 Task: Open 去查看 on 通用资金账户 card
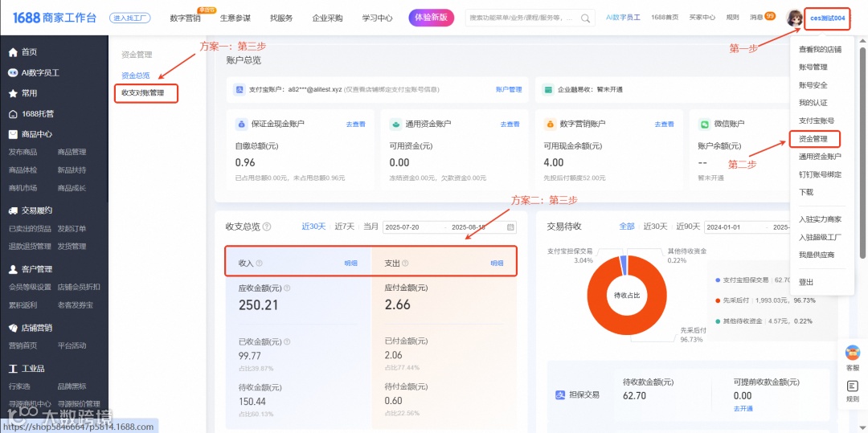(x=510, y=125)
